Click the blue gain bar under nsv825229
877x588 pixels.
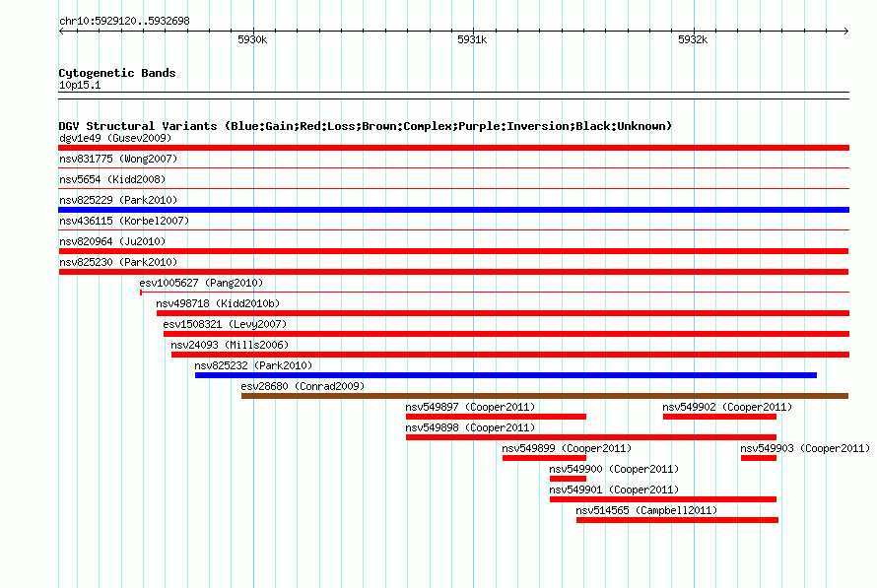(453, 210)
